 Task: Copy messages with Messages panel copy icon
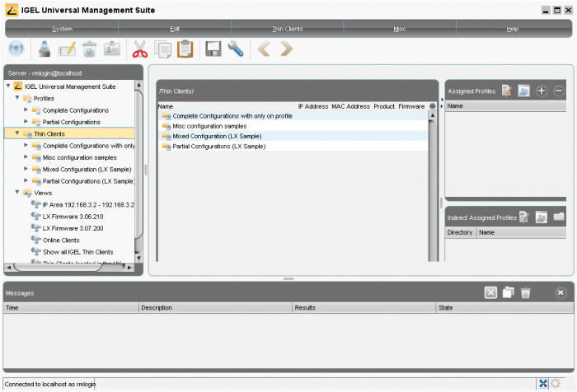click(x=509, y=292)
